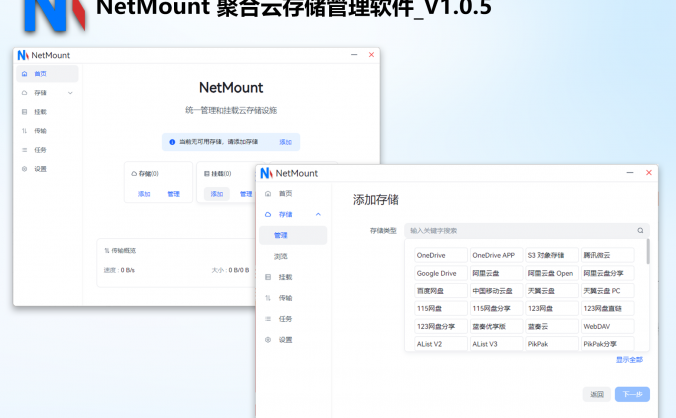Click the 添加 link in the blue info banner
This screenshot has height=418, width=676.
click(x=285, y=142)
